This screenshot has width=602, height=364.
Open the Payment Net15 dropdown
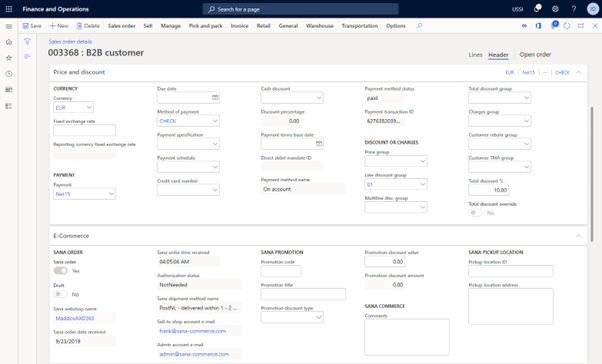(x=111, y=194)
